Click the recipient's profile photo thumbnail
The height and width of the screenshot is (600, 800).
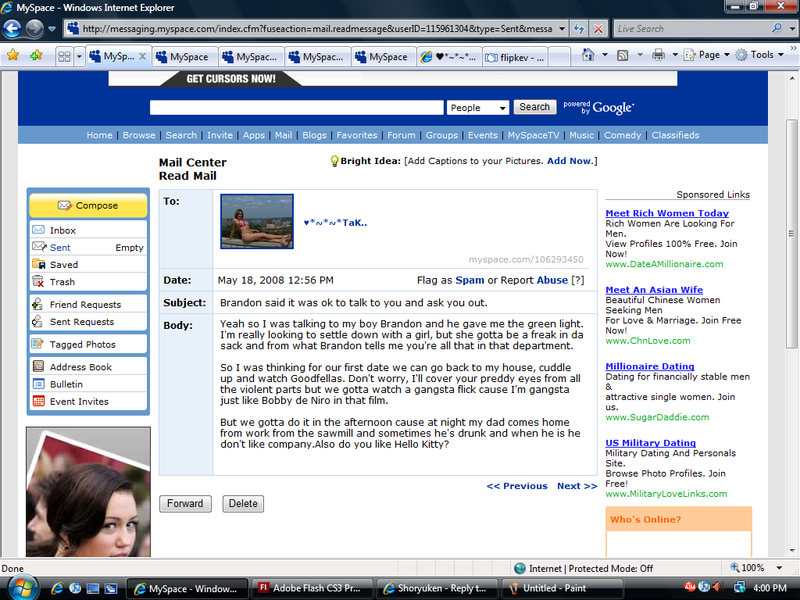point(257,221)
